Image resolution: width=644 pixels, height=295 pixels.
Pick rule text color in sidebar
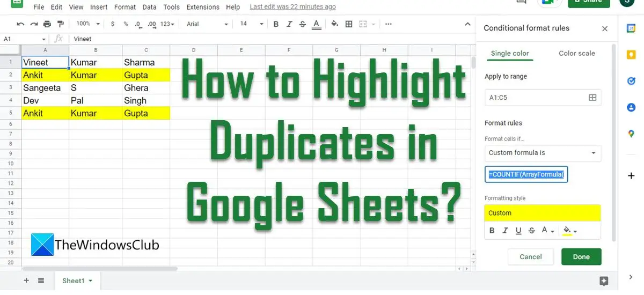point(547,231)
